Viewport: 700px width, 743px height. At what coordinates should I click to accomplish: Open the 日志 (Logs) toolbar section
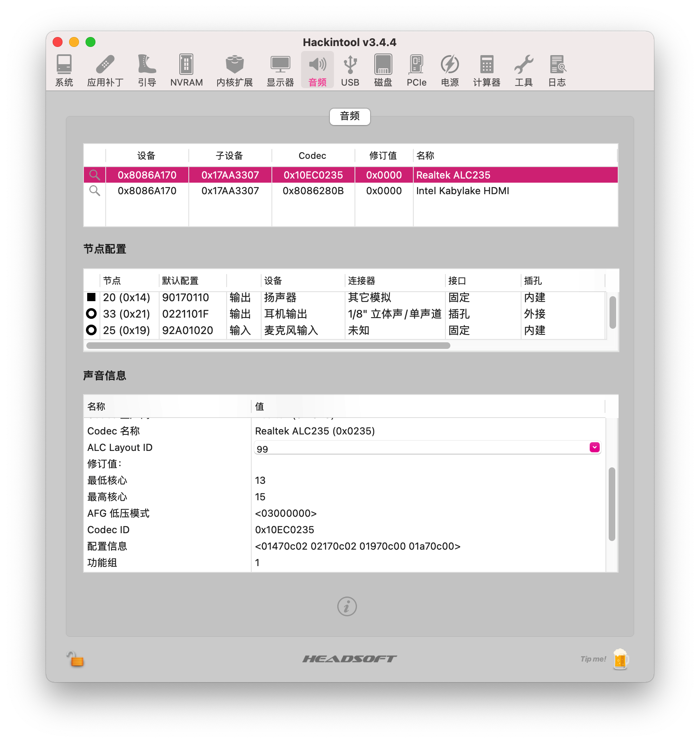pyautogui.click(x=557, y=71)
